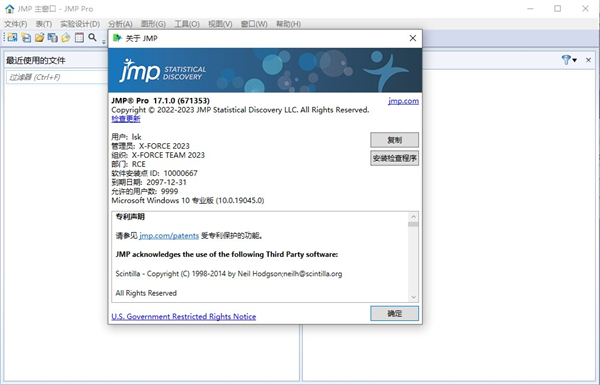
Task: Open U.S. Government Restricted Rights Notice link
Action: pos(184,316)
